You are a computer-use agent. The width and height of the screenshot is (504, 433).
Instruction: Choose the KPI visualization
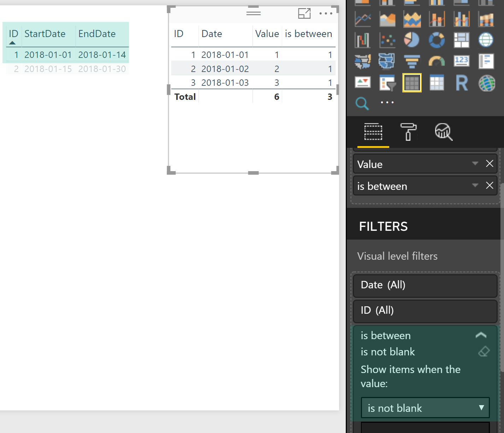(x=363, y=83)
